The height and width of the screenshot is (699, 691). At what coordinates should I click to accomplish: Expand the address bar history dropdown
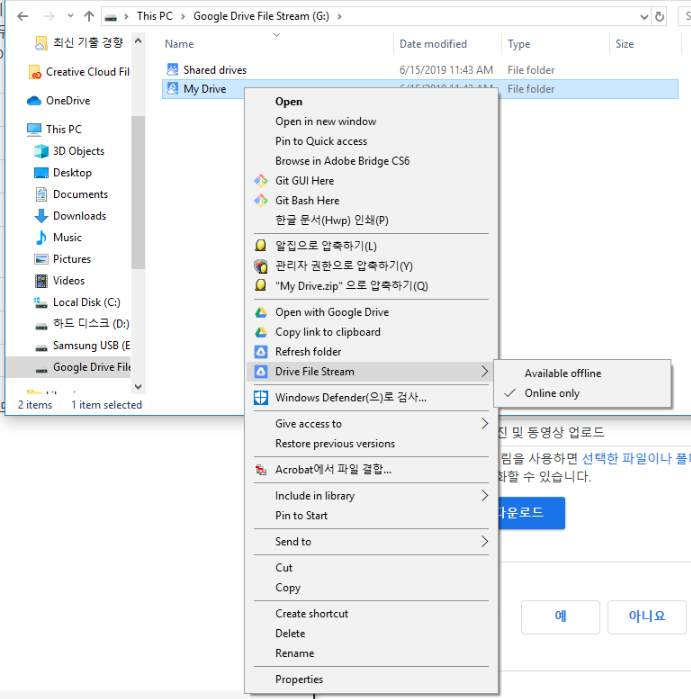pos(644,16)
